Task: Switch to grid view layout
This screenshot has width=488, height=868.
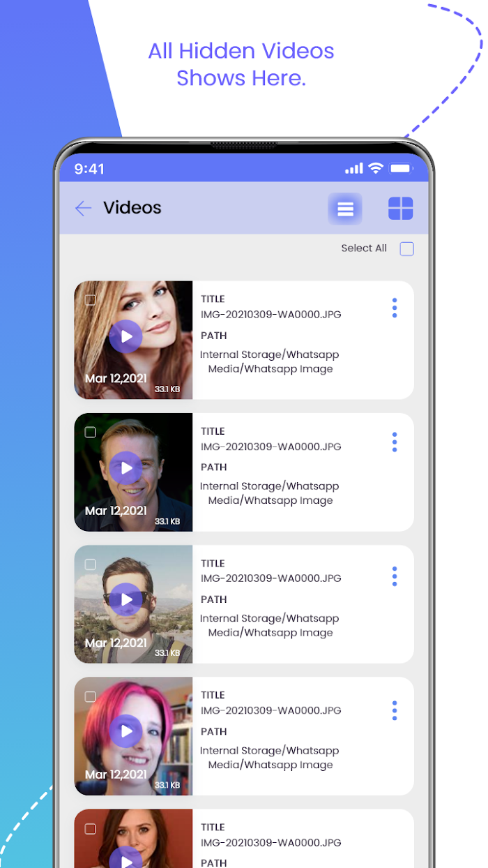Action: [400, 209]
